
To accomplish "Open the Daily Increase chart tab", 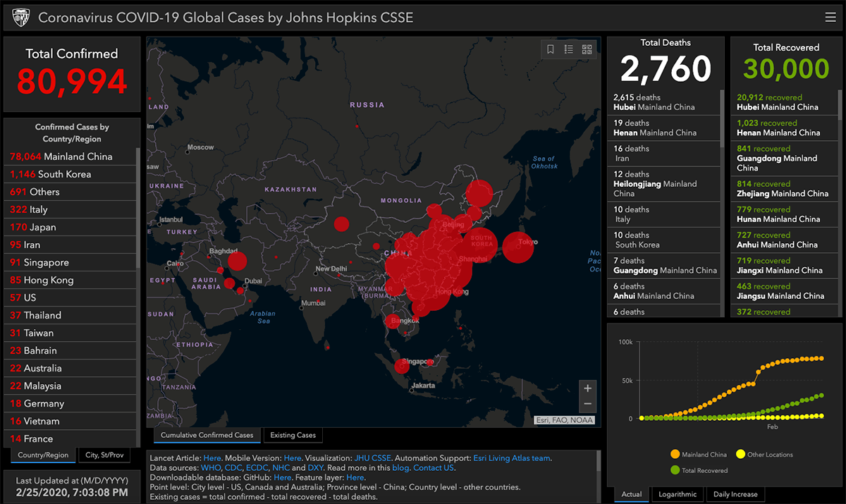I will [735, 494].
